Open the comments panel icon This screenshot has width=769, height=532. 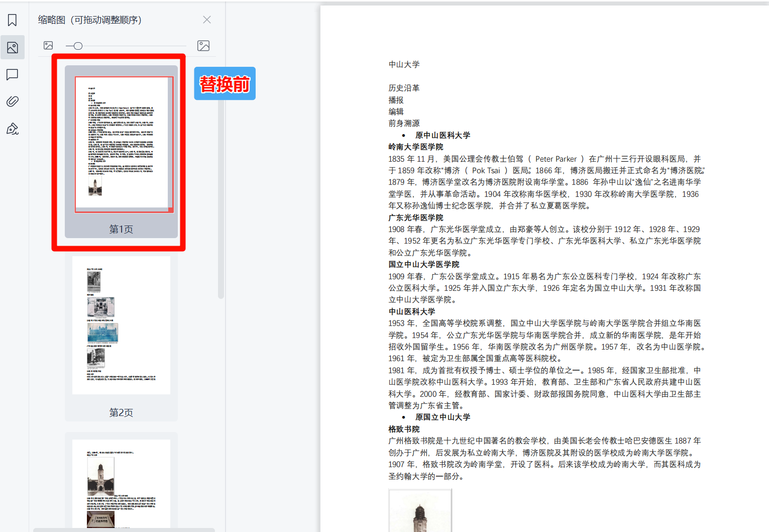13,75
